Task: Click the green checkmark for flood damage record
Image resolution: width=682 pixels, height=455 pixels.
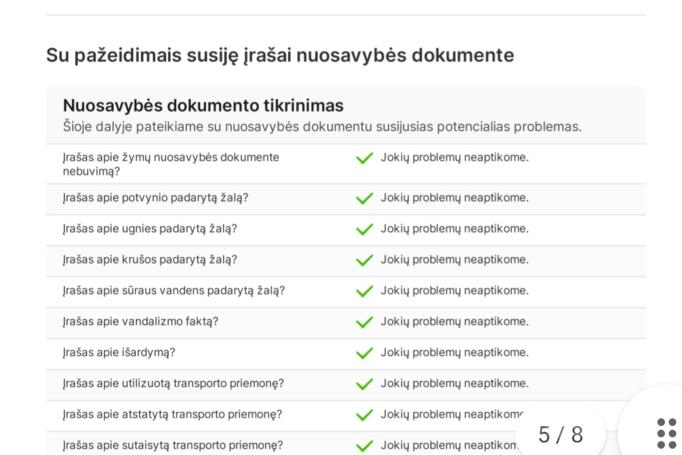Action: (x=365, y=198)
